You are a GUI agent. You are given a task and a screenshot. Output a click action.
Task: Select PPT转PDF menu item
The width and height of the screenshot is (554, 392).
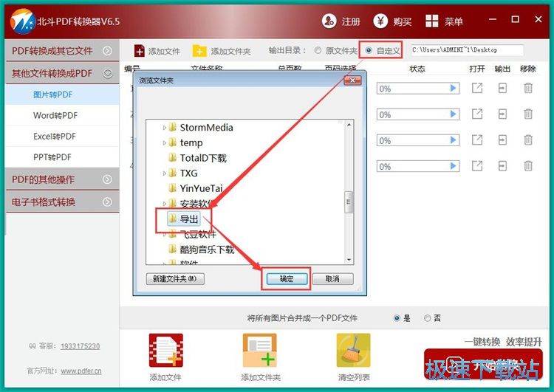[62, 157]
